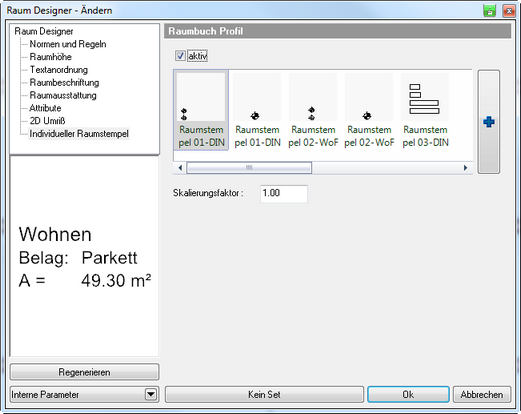Click the green save icon in title bar

click(x=489, y=11)
